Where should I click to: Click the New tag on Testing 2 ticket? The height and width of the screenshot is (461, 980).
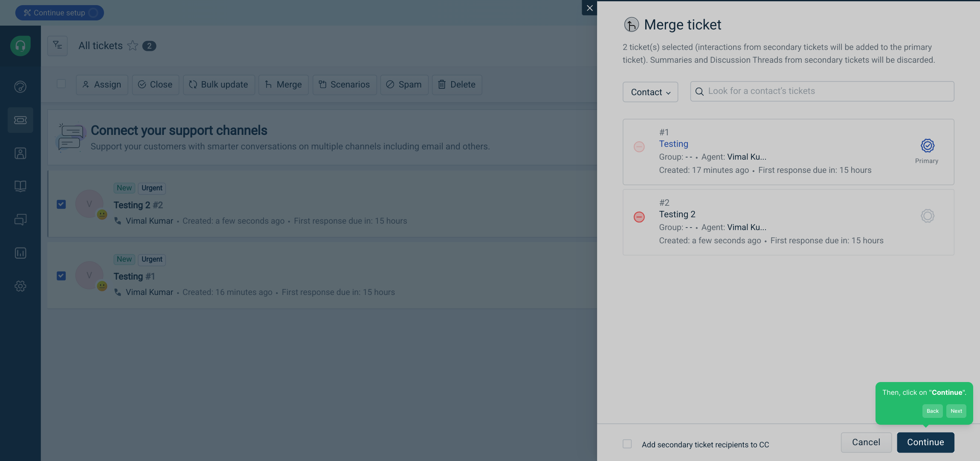tap(124, 188)
